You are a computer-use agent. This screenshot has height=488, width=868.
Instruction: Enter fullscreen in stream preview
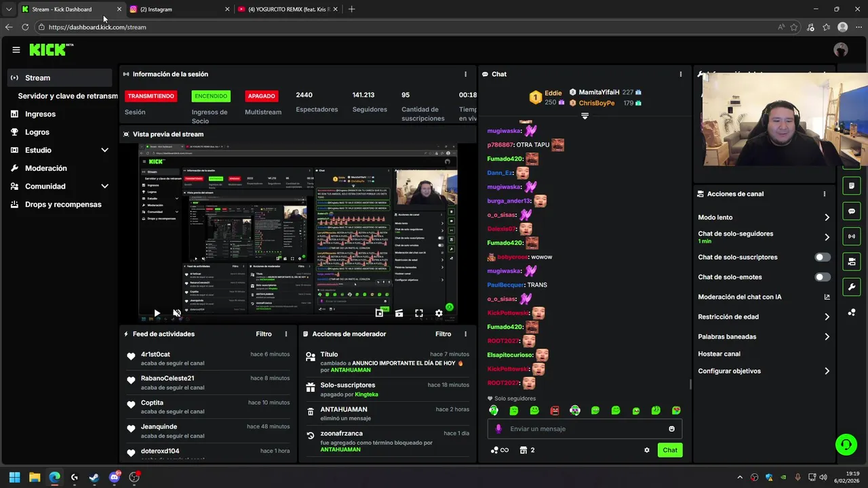419,313
